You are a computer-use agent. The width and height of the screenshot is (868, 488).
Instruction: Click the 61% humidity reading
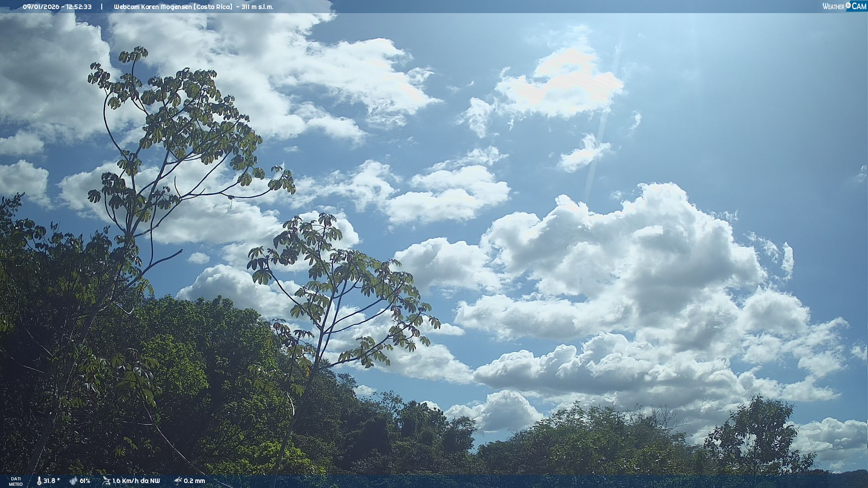click(85, 481)
